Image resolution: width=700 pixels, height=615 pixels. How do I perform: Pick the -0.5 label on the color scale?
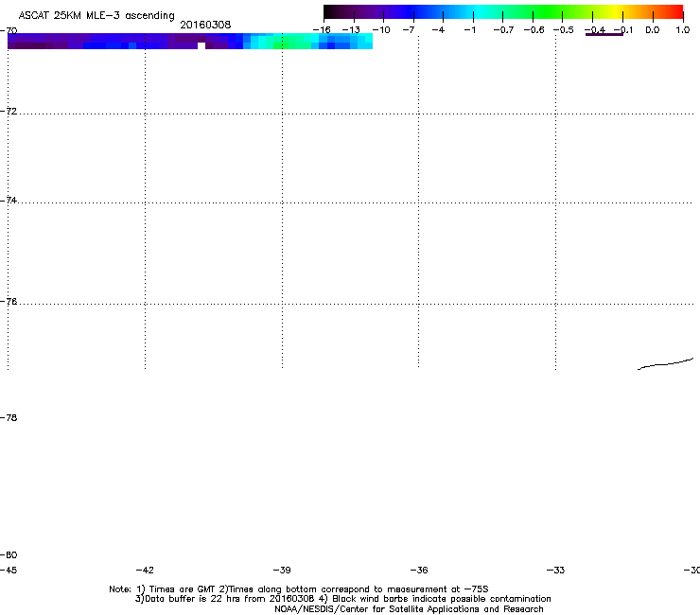click(564, 30)
